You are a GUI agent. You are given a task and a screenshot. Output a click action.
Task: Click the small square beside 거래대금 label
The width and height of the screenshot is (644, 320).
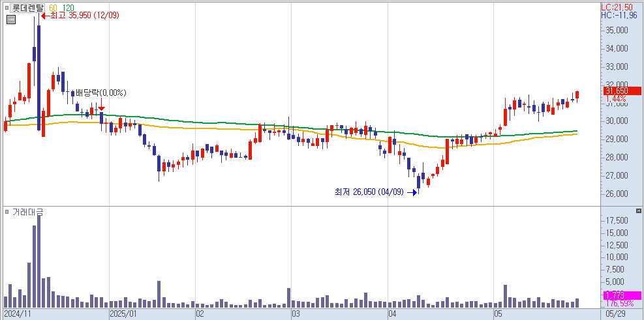click(7, 212)
